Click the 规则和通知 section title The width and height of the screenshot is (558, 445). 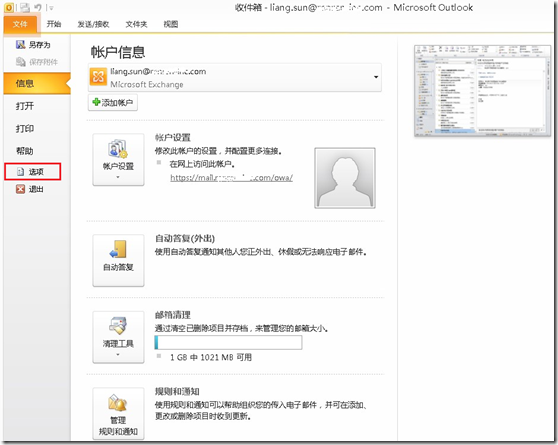pos(177,392)
